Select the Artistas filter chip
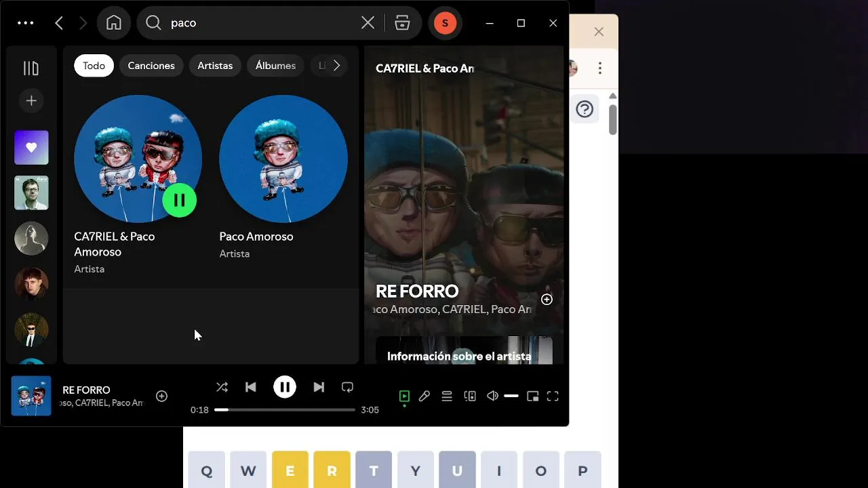868x488 pixels. click(x=215, y=66)
